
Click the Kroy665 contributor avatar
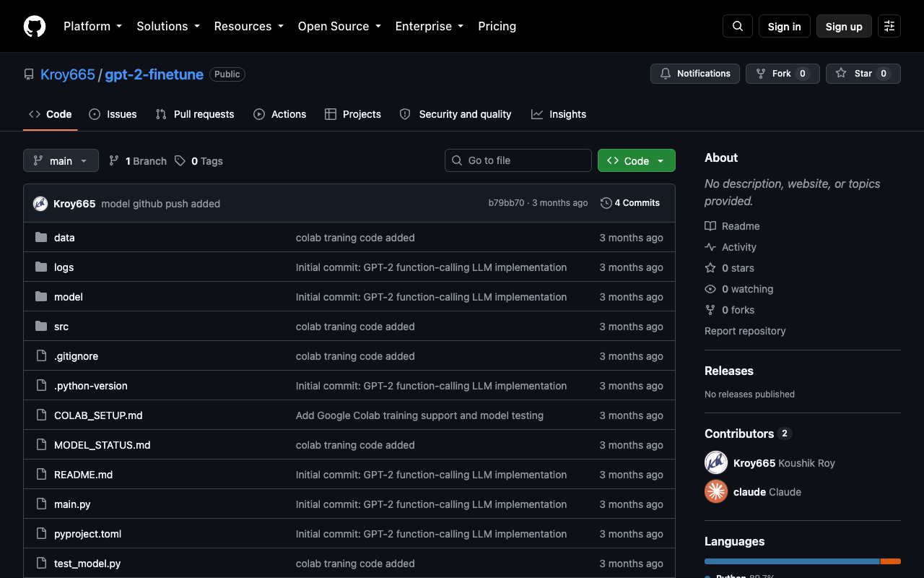coord(716,462)
